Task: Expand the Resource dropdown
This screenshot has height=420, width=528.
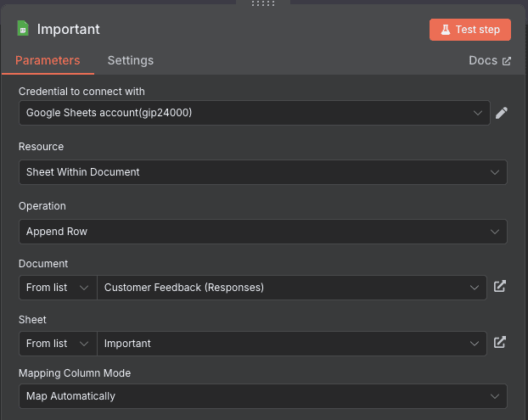Action: pos(263,172)
